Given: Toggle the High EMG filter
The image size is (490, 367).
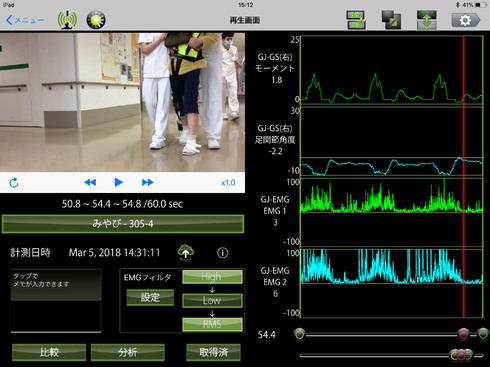Looking at the screenshot, I should point(212,277).
